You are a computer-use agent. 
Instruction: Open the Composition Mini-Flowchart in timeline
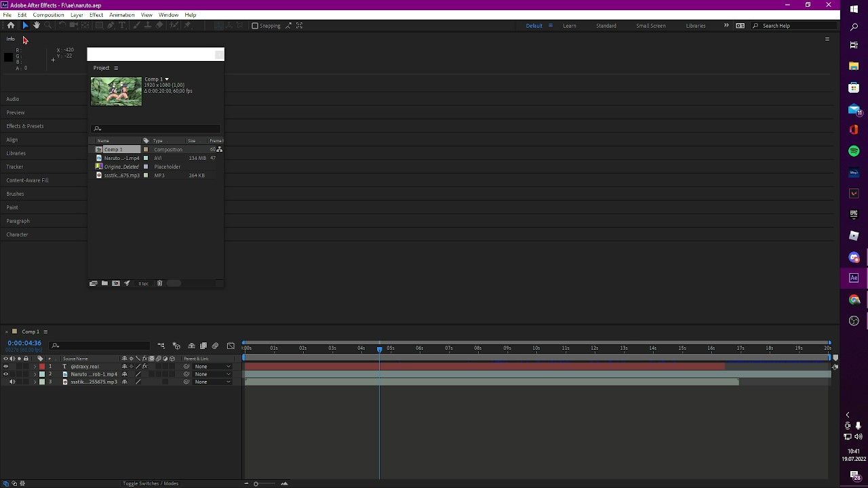pyautogui.click(x=161, y=346)
